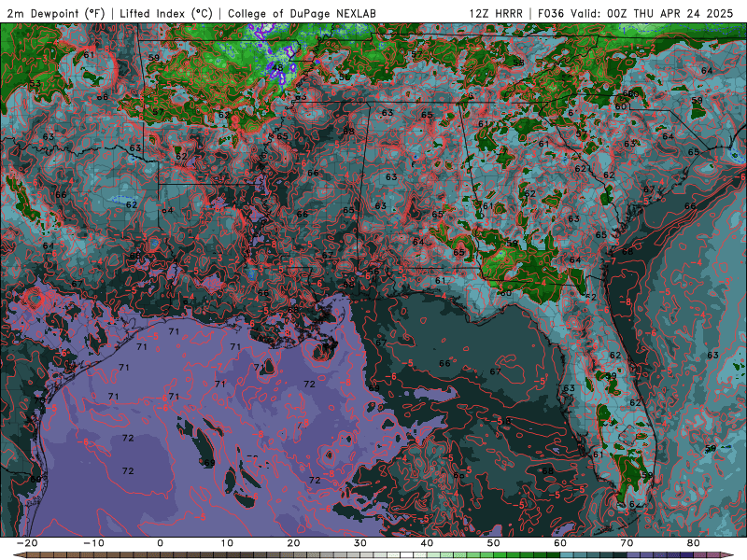The height and width of the screenshot is (560, 747).
Task: Click the 48 dewpoint value on the map
Action: pyautogui.click(x=277, y=68)
